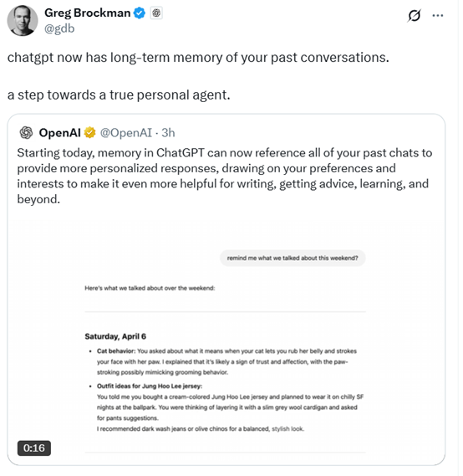Play the embedded ChatGPT memory demo video
This screenshot has width=463, height=476.
(226, 339)
